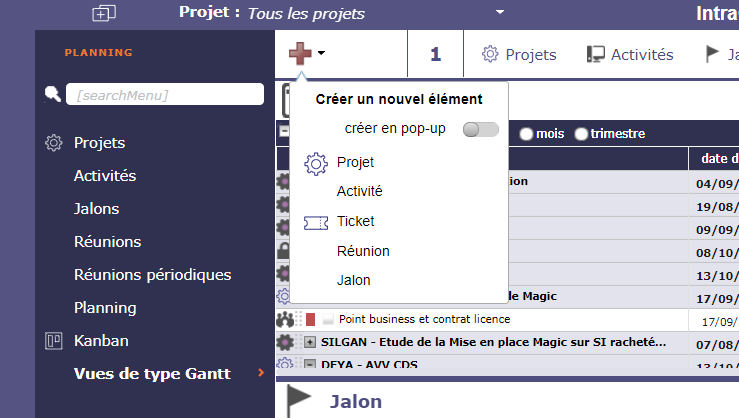739x418 pixels.
Task: Click the new window icon in top bar
Action: tap(104, 13)
